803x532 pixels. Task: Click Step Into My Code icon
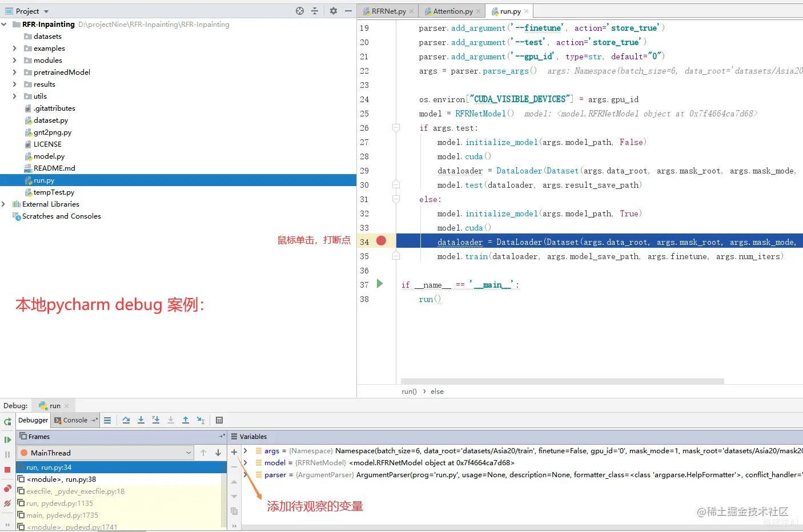[x=156, y=420]
